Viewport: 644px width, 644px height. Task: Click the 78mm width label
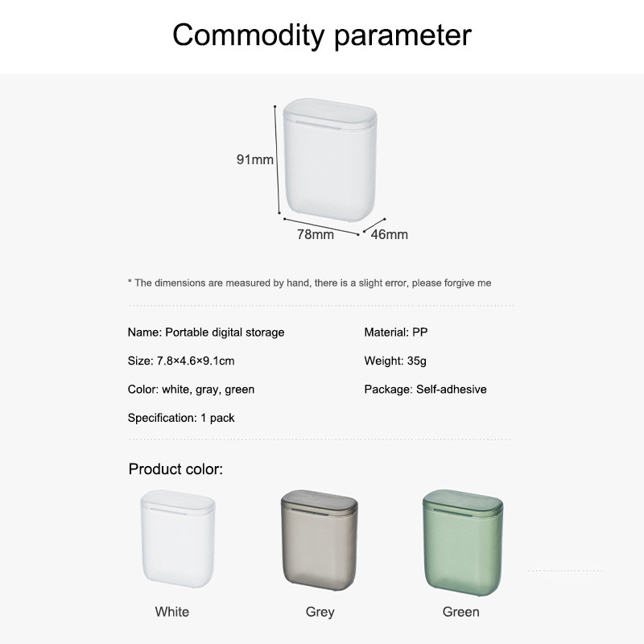coord(316,234)
